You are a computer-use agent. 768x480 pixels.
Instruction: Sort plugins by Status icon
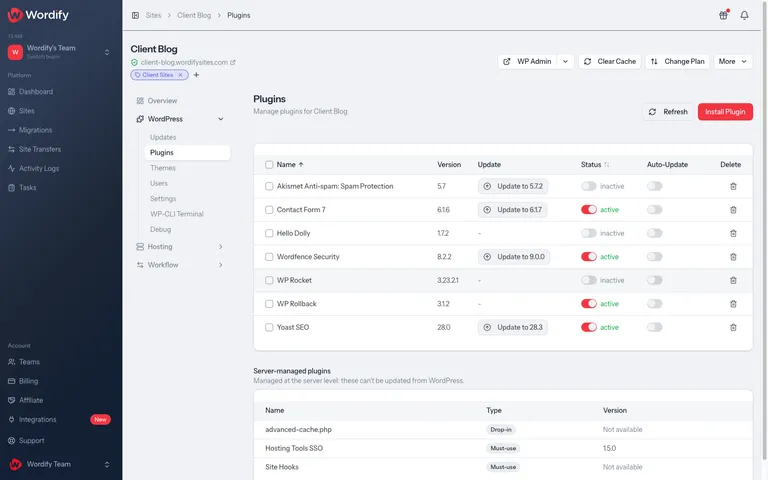(607, 165)
